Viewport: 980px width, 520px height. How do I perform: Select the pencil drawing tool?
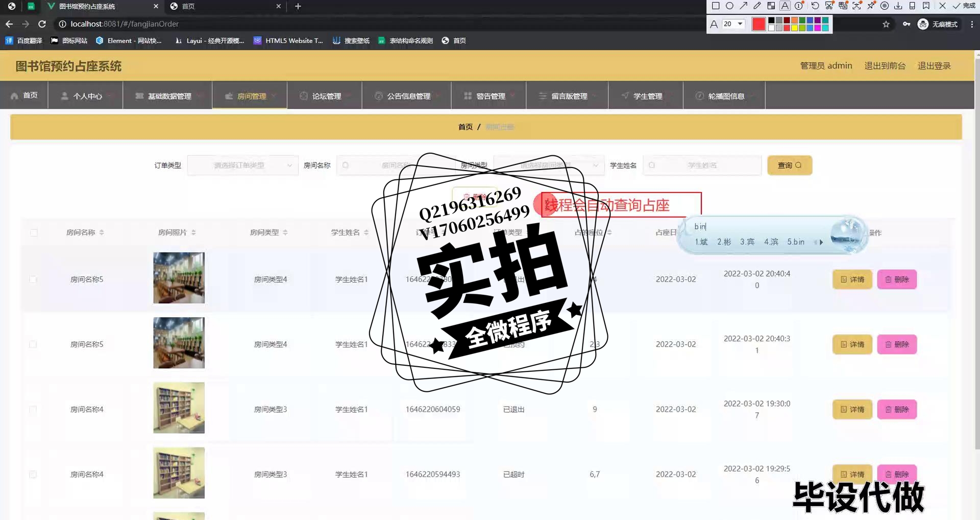tap(757, 6)
